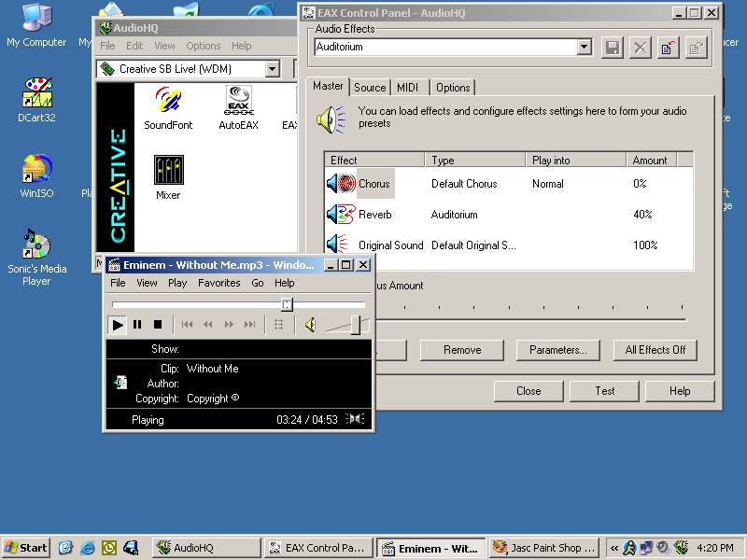Click the All Effects Off button
747x560 pixels.
655,350
